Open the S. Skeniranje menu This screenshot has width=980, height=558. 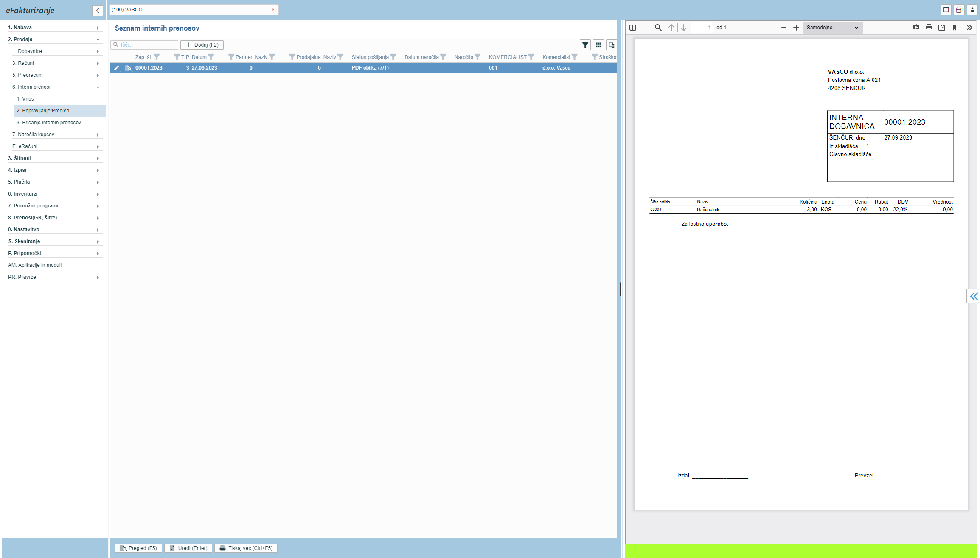point(55,241)
